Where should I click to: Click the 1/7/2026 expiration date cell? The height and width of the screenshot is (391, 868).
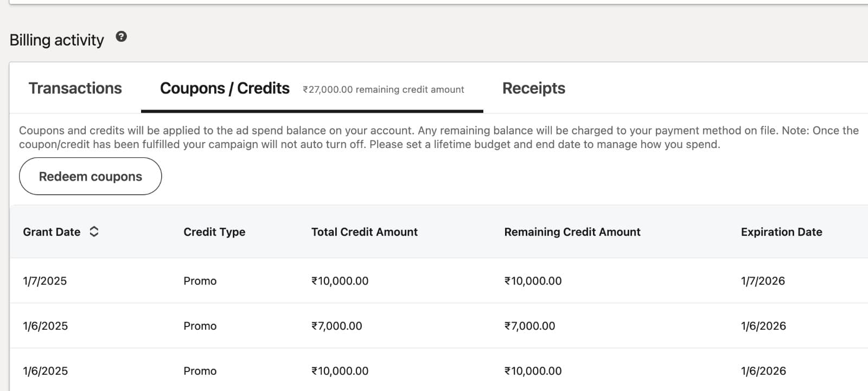(x=763, y=281)
